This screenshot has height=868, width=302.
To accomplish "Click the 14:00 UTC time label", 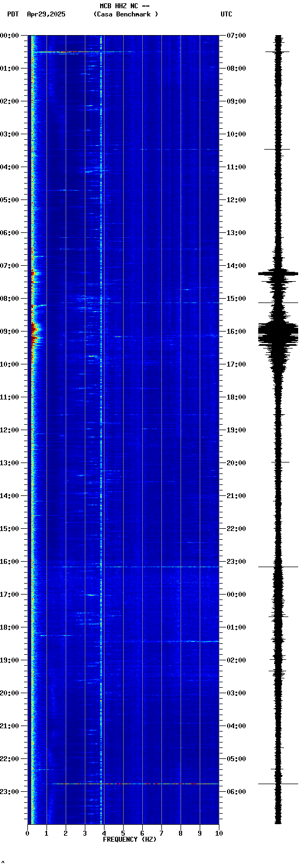I will 236,266.
